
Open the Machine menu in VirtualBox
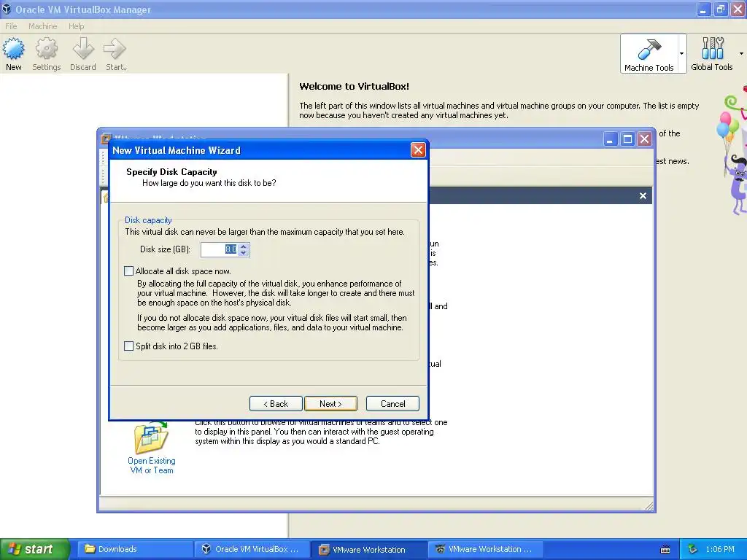pos(42,26)
